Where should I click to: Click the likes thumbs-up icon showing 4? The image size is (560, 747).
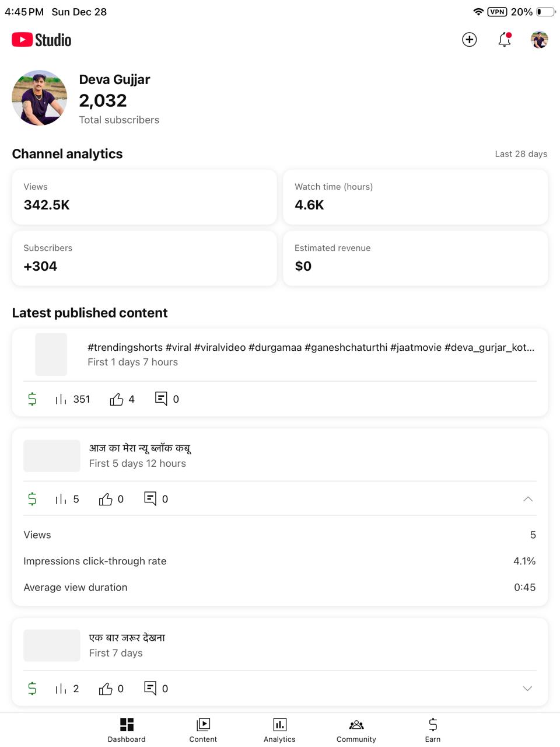[117, 399]
